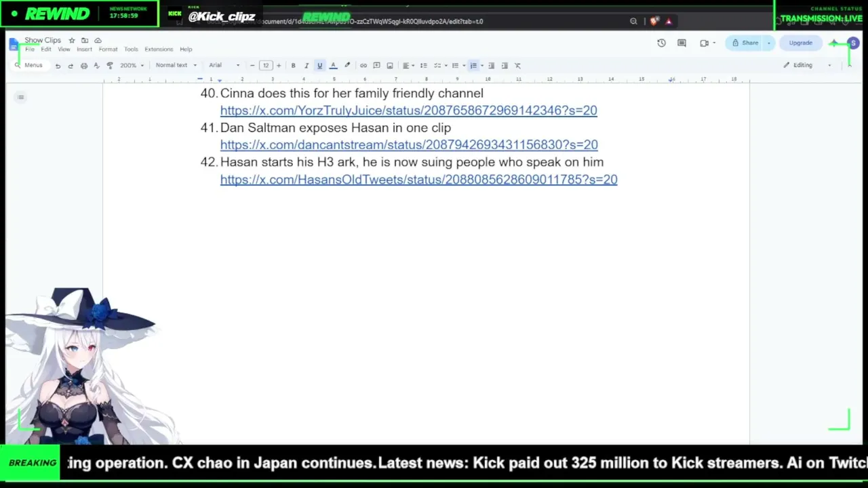The image size is (868, 488).
Task: Open the Format menu
Action: [x=108, y=49]
